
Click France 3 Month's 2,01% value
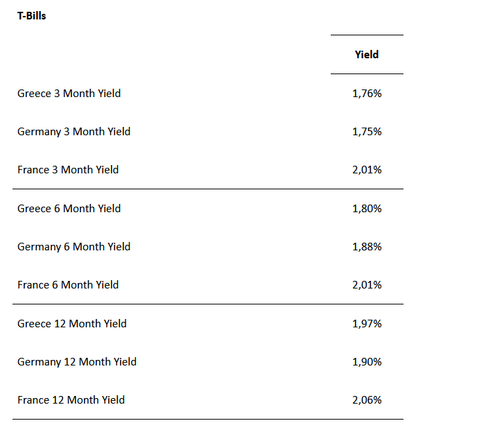[367, 170]
